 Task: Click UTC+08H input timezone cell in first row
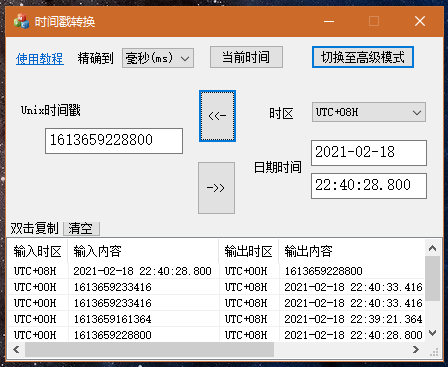[x=35, y=271]
